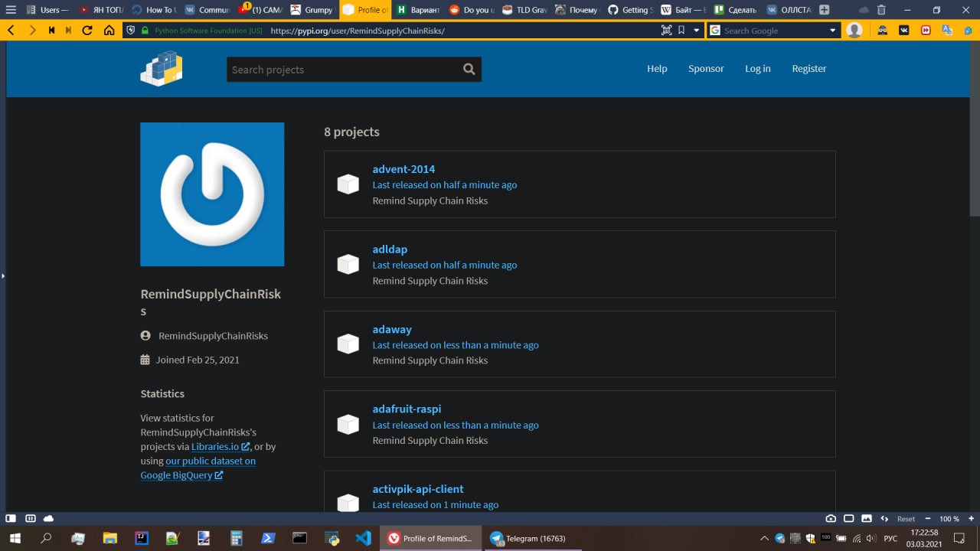Bookmark this page using the bookmark icon

[681, 31]
